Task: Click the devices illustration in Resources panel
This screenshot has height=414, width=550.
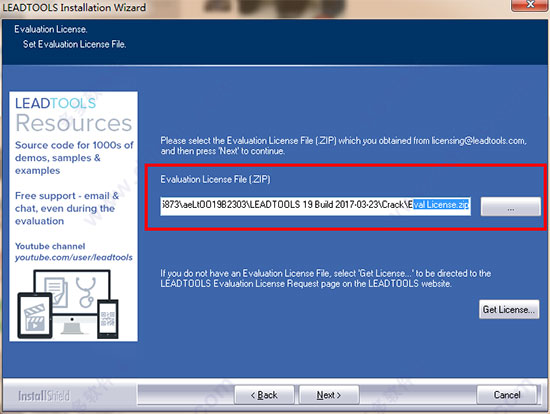Action: coord(68,304)
